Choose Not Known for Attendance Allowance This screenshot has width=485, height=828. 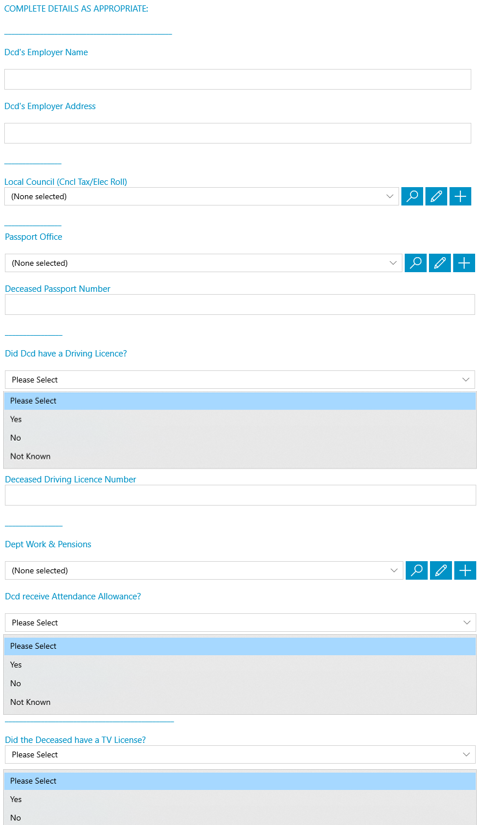click(x=240, y=702)
